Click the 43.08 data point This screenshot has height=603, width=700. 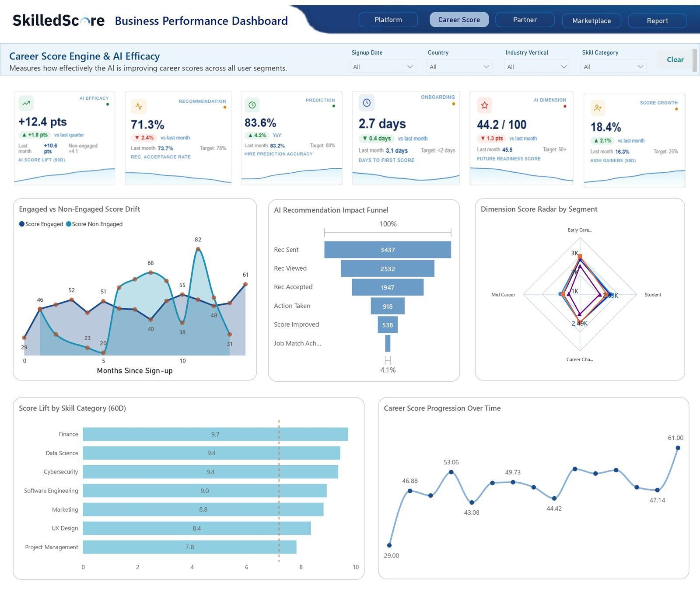tap(472, 502)
